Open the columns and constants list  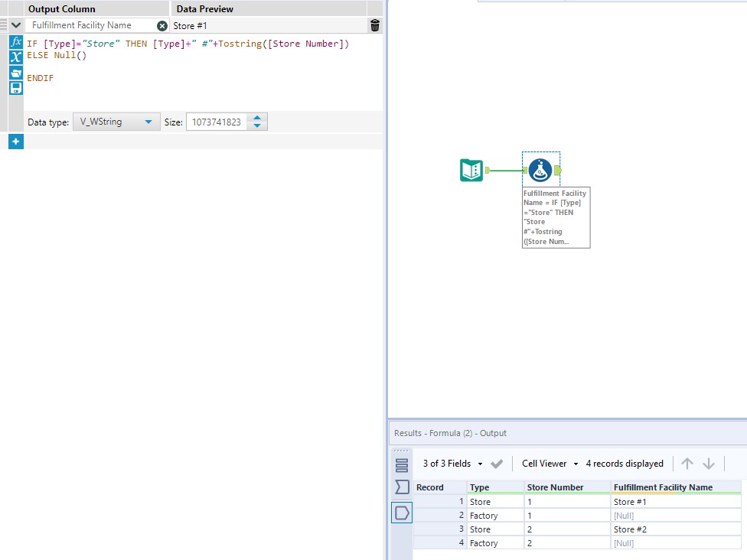pyautogui.click(x=15, y=57)
